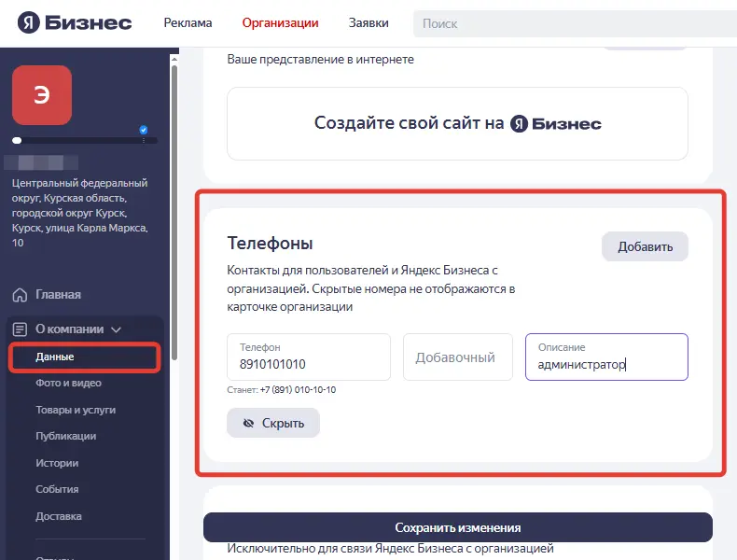This screenshot has height=560, width=737.
Task: Open Доставка section
Action: tap(59, 516)
